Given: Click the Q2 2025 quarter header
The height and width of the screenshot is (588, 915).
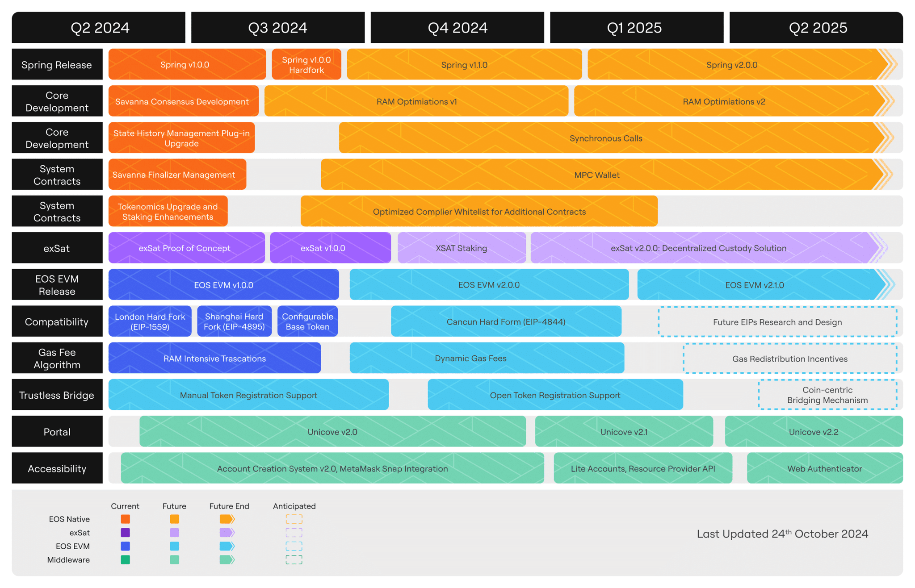Looking at the screenshot, I should click(x=816, y=28).
